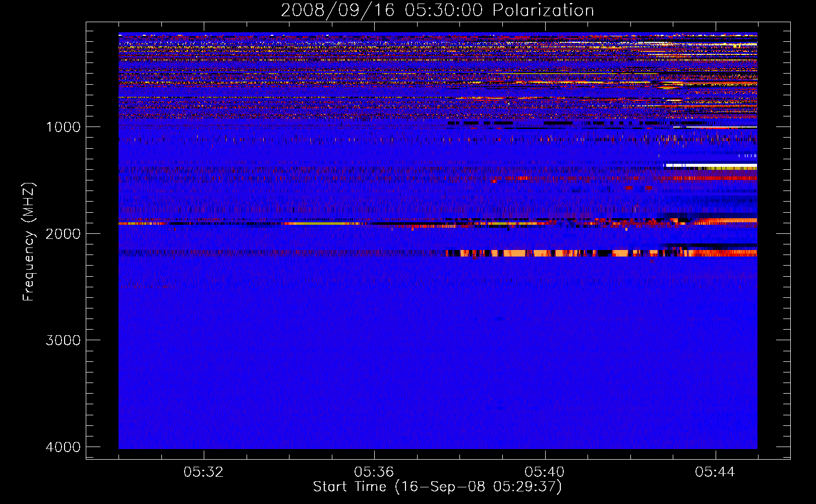This screenshot has width=816, height=504.
Task: Click the 2000 frequency tick label
Action: (63, 233)
